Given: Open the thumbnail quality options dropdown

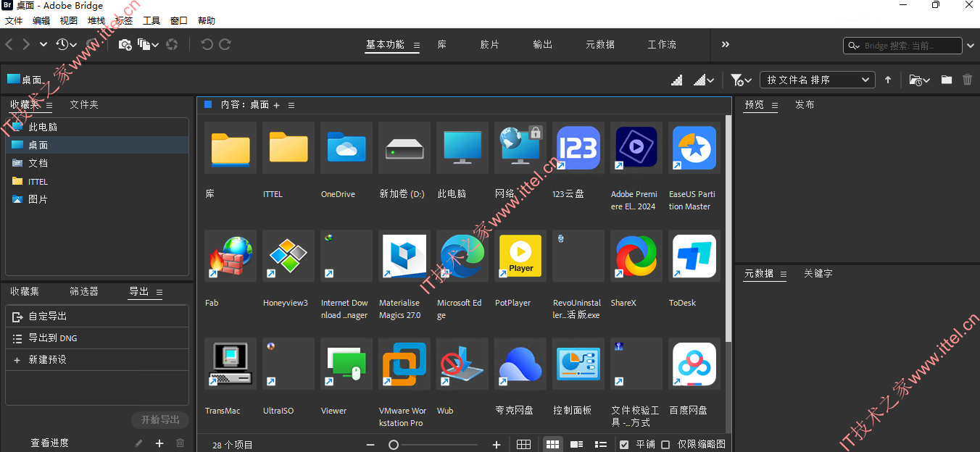Looking at the screenshot, I should (x=704, y=80).
